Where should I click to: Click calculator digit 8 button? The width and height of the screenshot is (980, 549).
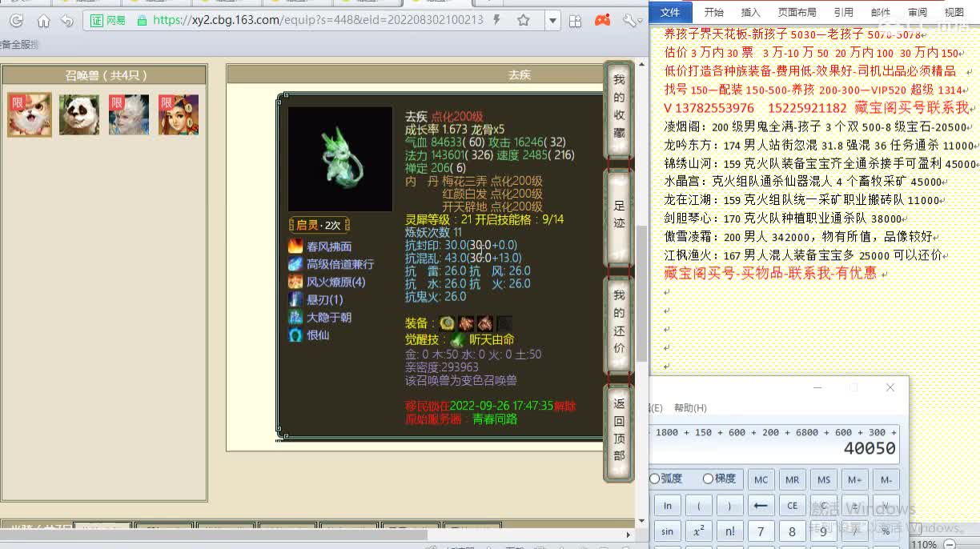point(792,531)
